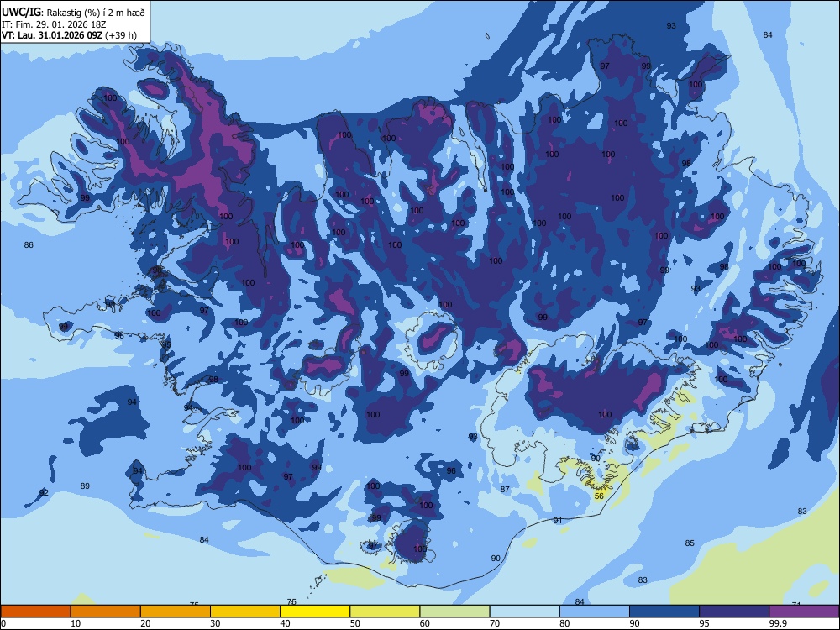Screen dimensions: 840x630
Task: Click the title 'Rakastig (%) í 2 m hæð'
Action: tap(96, 13)
